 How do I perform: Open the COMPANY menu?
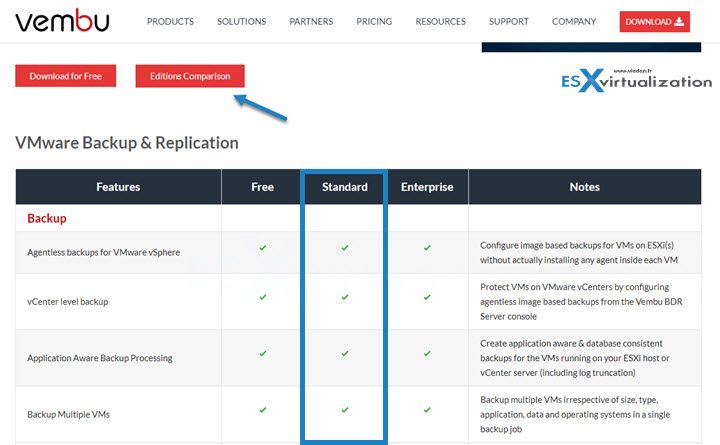pyautogui.click(x=574, y=22)
